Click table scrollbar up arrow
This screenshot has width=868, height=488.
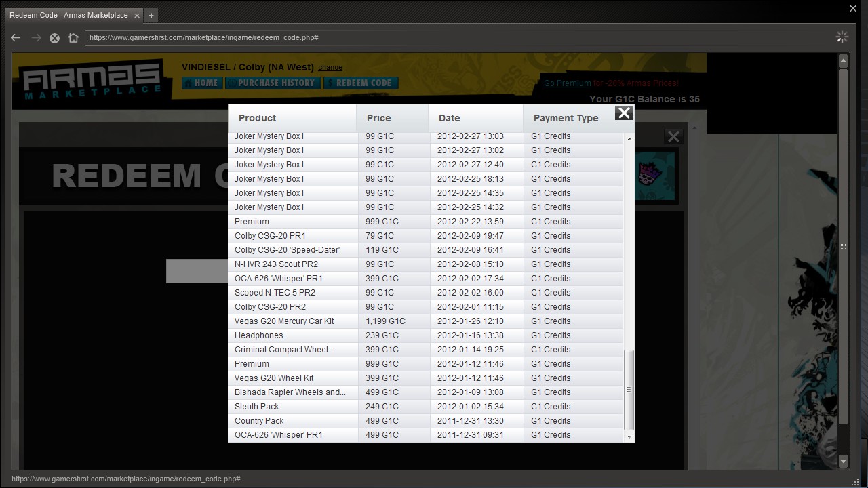629,139
